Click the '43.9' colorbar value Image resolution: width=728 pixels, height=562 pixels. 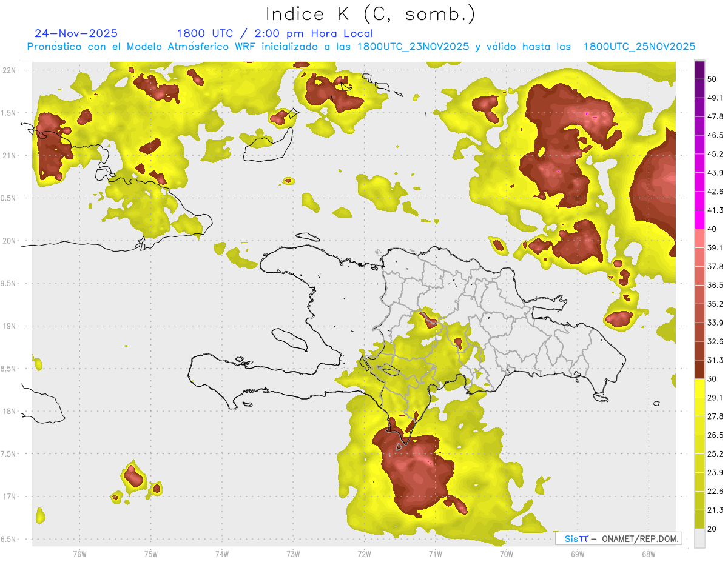pyautogui.click(x=715, y=173)
